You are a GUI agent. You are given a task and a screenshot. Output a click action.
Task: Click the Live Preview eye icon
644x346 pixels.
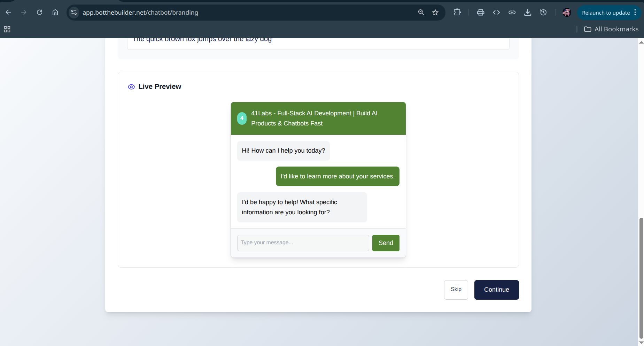click(x=131, y=87)
